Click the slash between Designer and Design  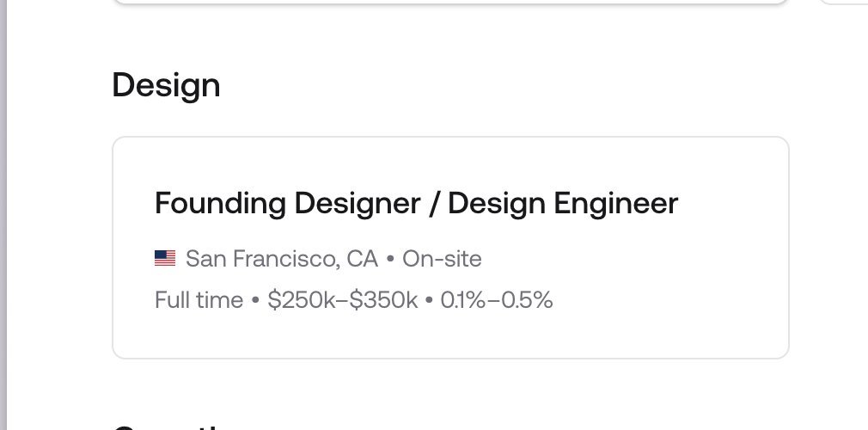point(434,203)
